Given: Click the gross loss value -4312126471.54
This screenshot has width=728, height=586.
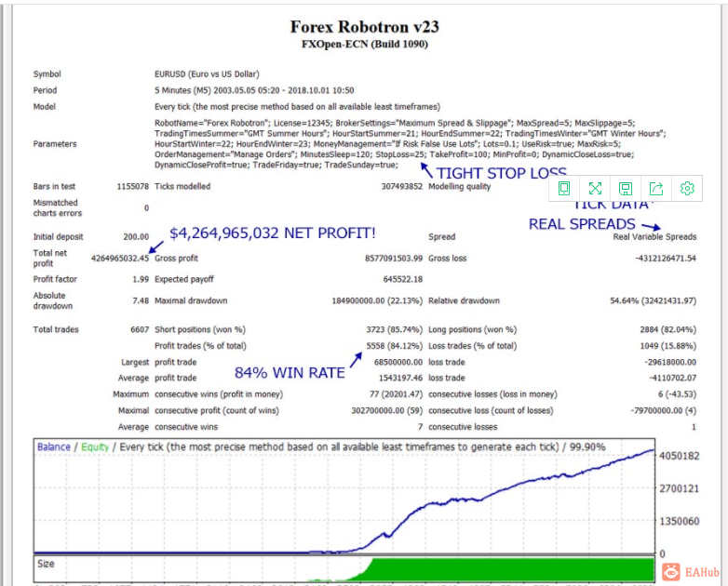Looking at the screenshot, I should click(666, 259).
